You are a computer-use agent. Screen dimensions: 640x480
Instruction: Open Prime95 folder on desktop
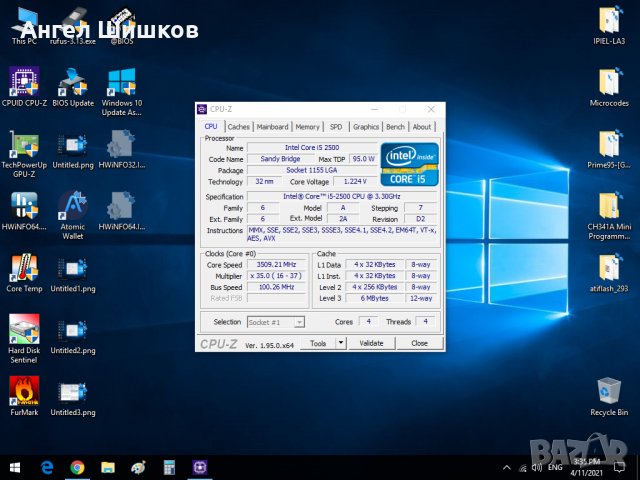[x=609, y=149]
